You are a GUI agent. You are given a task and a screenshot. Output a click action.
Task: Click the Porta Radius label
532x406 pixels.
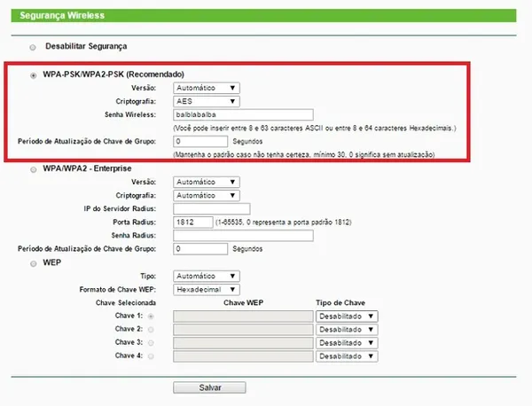pos(135,223)
